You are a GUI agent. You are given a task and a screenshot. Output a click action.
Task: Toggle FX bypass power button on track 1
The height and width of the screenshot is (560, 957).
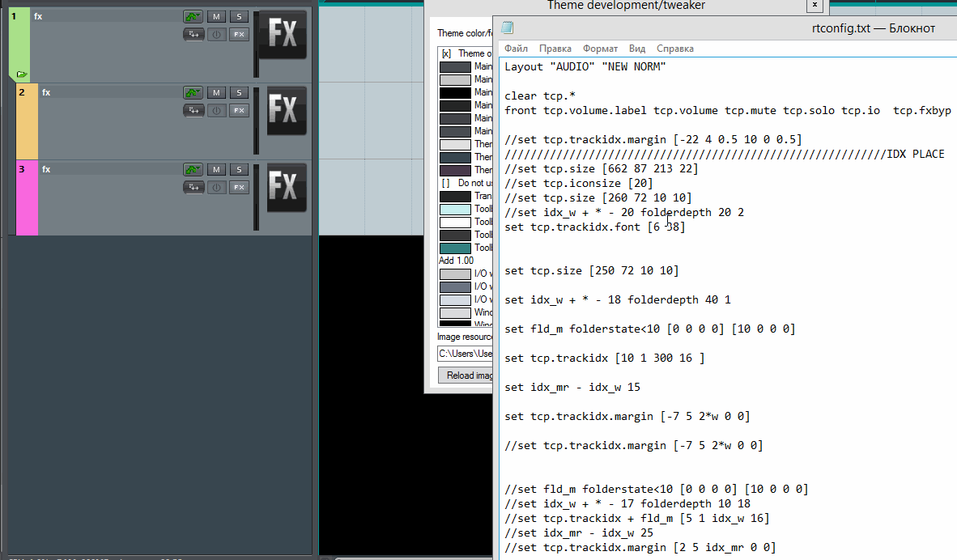(216, 34)
